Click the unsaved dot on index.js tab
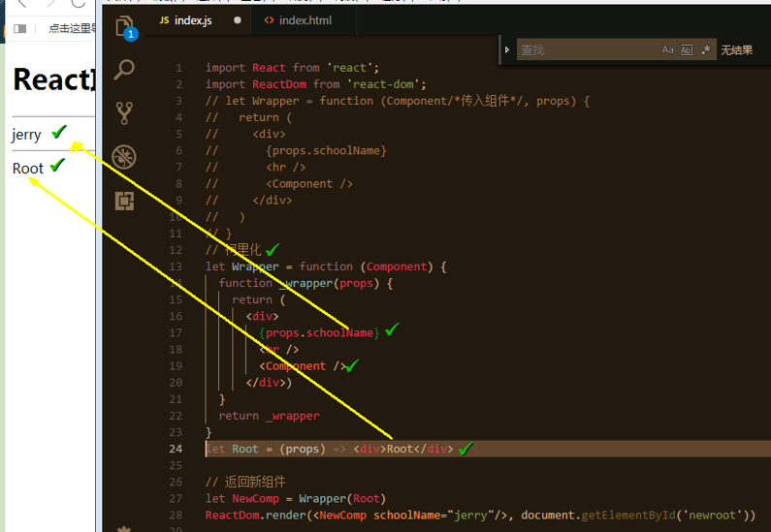The width and height of the screenshot is (771, 532). pos(238,20)
